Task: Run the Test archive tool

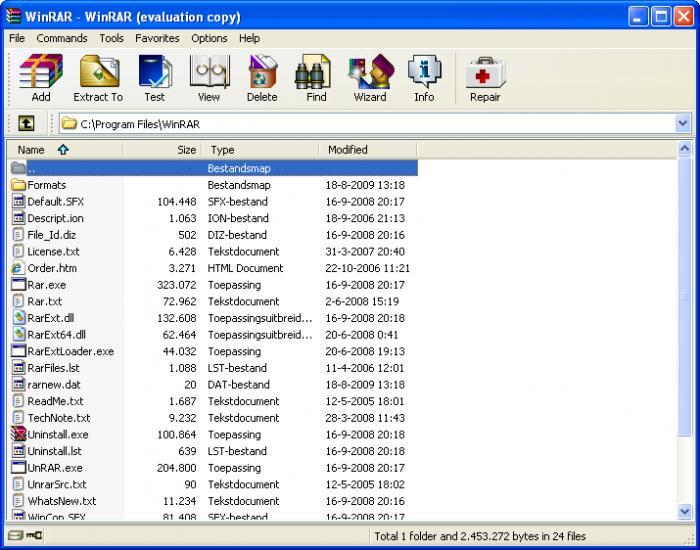Action: coord(154,71)
